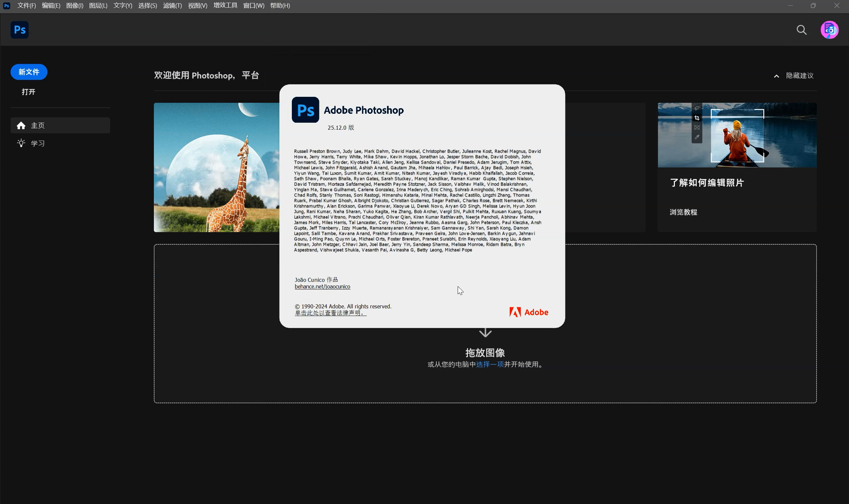
Task: Click the 新文件 button
Action: (x=29, y=72)
